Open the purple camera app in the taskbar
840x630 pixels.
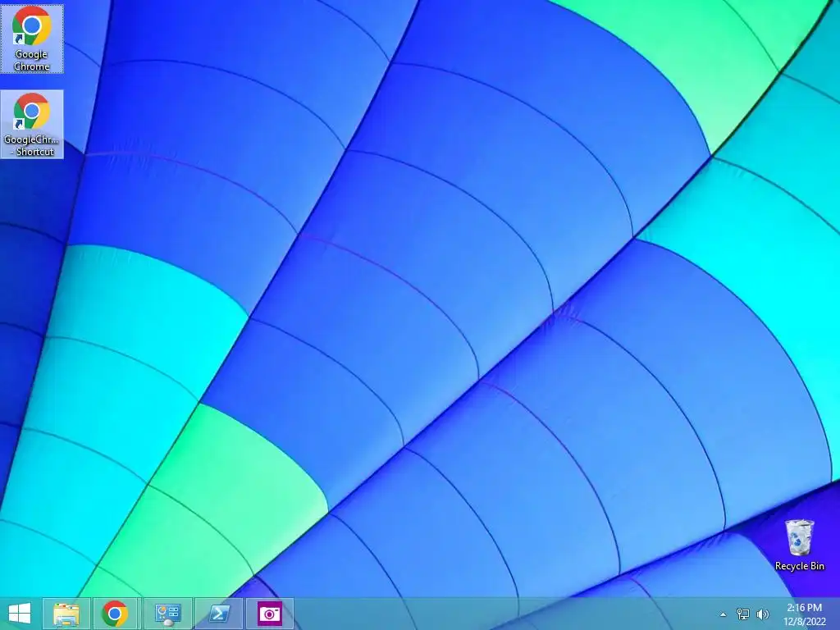pos(269,614)
